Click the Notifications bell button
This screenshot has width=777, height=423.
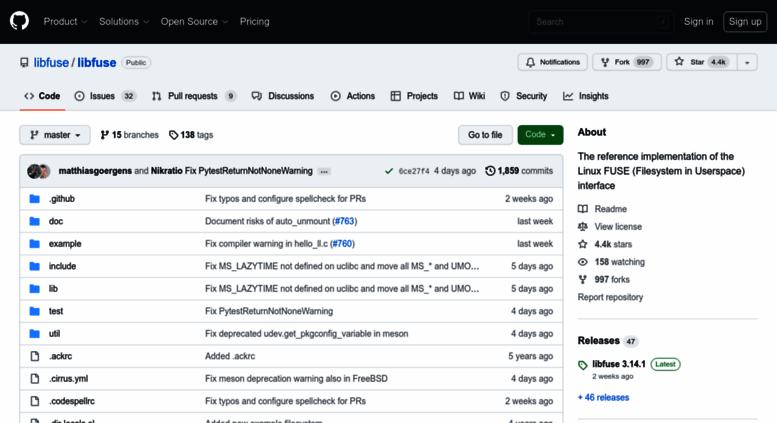(553, 62)
